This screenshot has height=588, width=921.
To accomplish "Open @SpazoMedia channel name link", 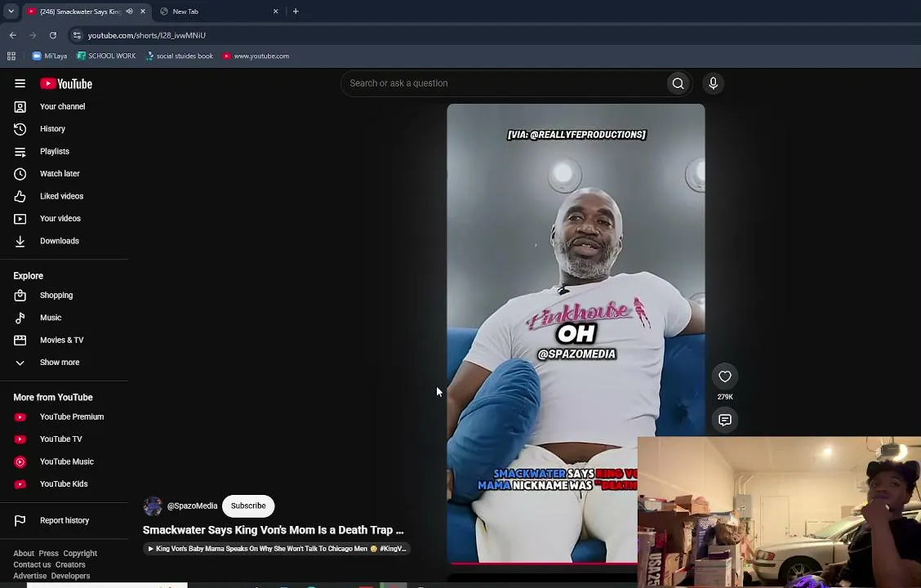I will (192, 506).
